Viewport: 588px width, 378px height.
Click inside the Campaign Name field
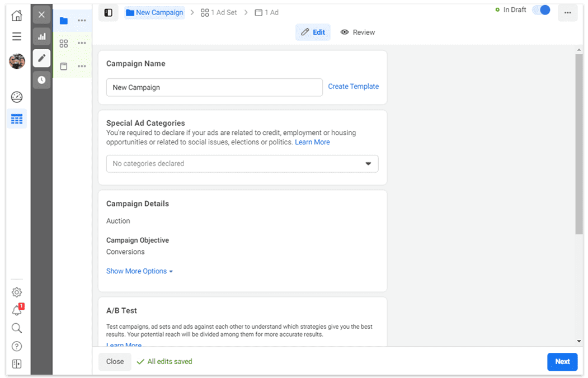pyautogui.click(x=214, y=87)
